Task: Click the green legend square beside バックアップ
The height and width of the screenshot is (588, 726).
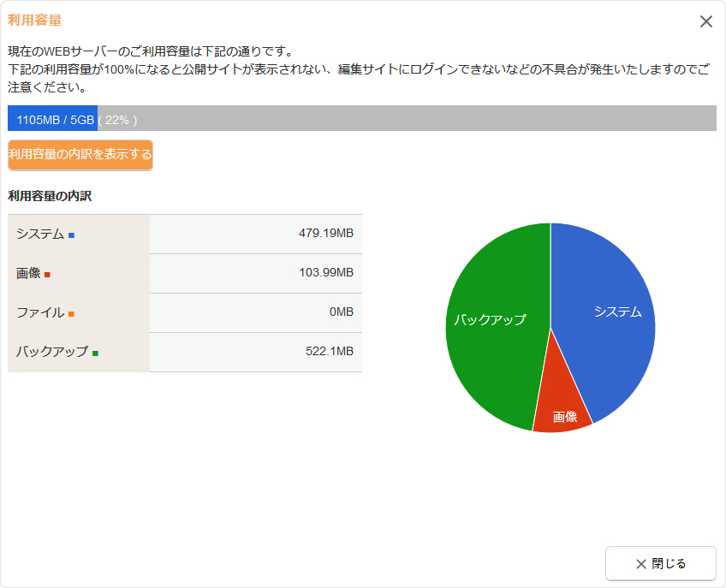Action: coord(95,353)
